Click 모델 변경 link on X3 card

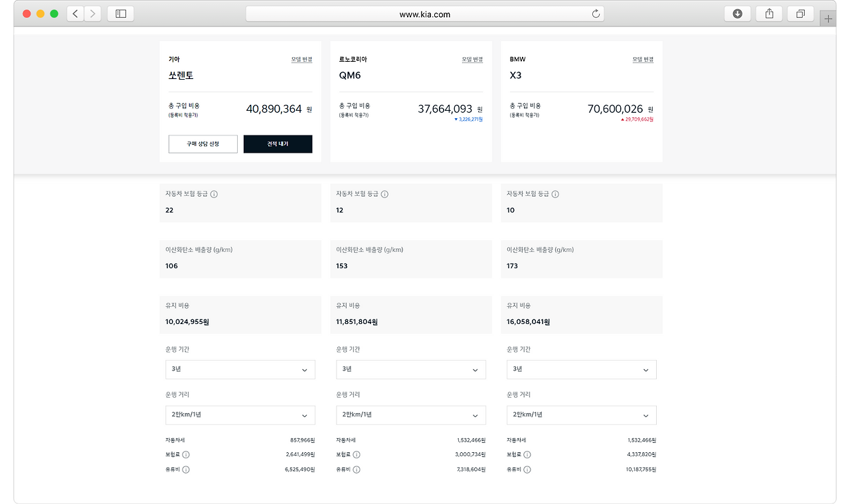(x=643, y=60)
